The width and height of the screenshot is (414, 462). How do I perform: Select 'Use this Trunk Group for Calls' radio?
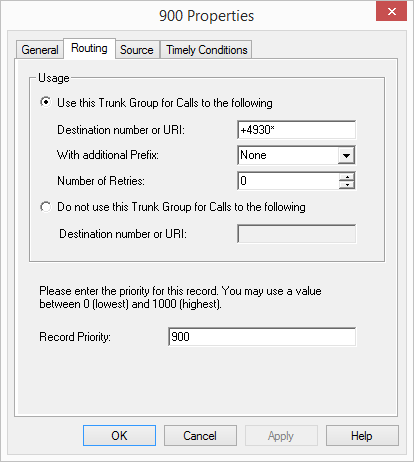[x=46, y=102]
